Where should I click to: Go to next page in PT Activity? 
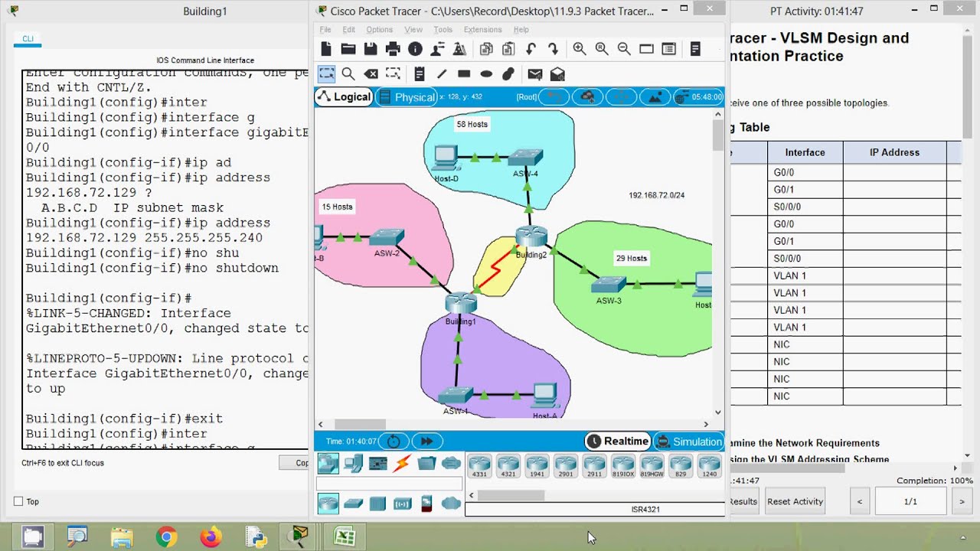pos(962,501)
